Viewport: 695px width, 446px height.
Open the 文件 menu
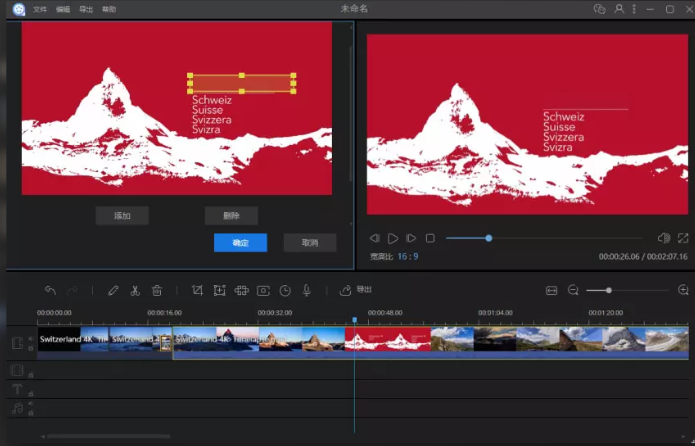coord(40,9)
